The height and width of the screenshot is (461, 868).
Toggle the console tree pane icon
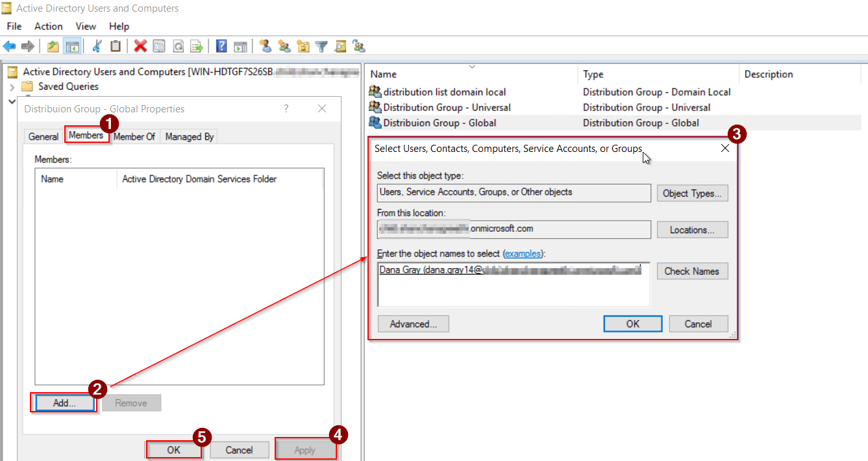pos(73,45)
